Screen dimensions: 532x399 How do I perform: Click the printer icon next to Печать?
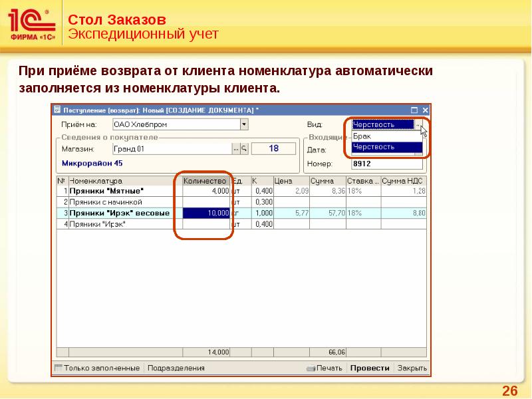[x=311, y=368]
